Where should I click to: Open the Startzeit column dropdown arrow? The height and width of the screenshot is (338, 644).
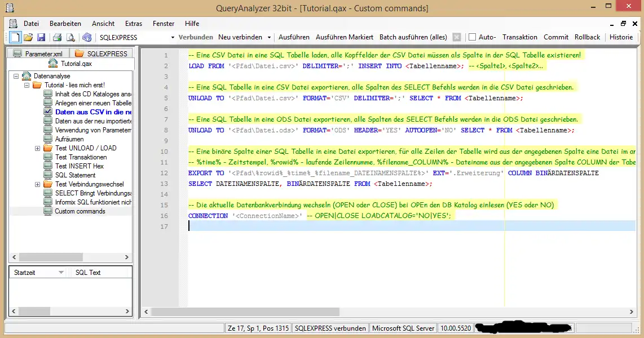[x=61, y=272]
